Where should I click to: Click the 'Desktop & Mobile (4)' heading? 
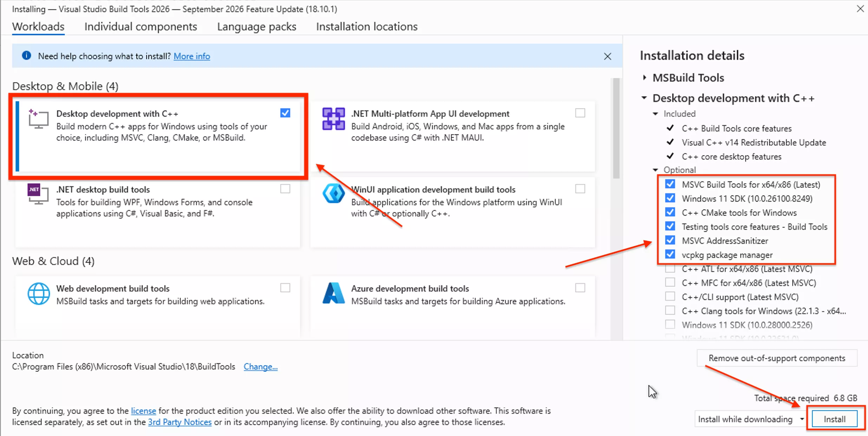coord(65,86)
